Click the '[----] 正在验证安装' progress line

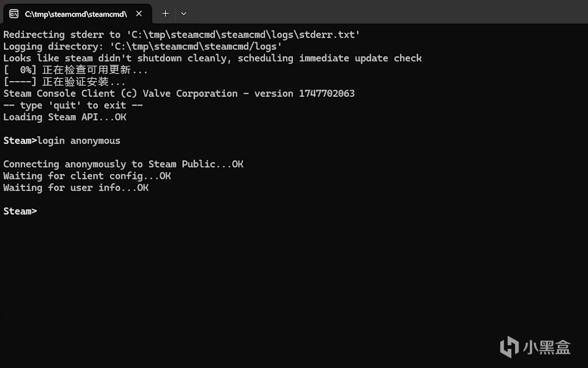click(x=65, y=82)
